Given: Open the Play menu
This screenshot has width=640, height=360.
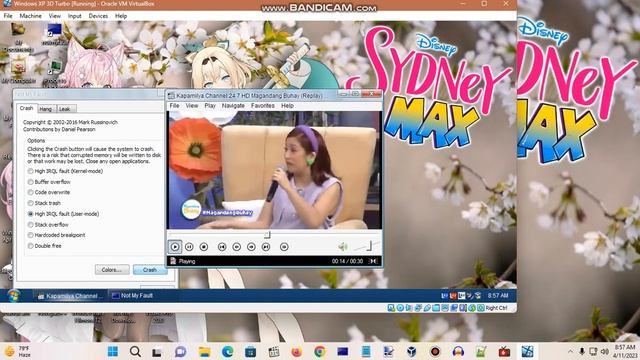Looking at the screenshot, I should 210,106.
